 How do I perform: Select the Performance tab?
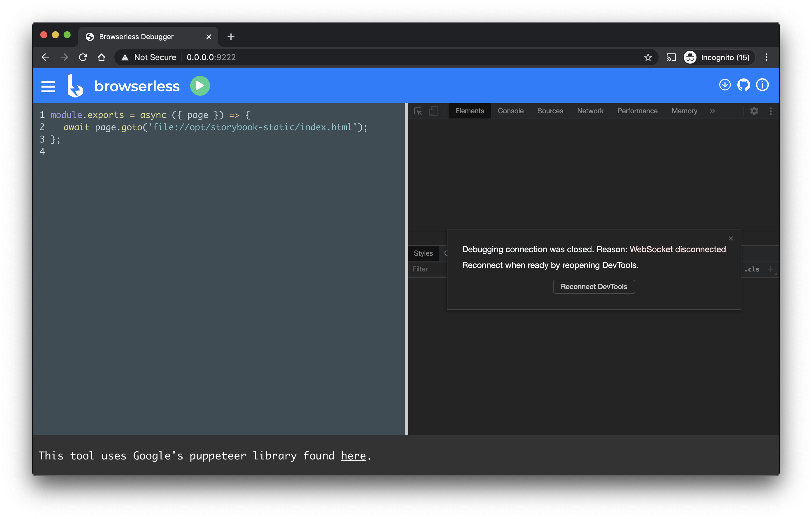tap(637, 111)
